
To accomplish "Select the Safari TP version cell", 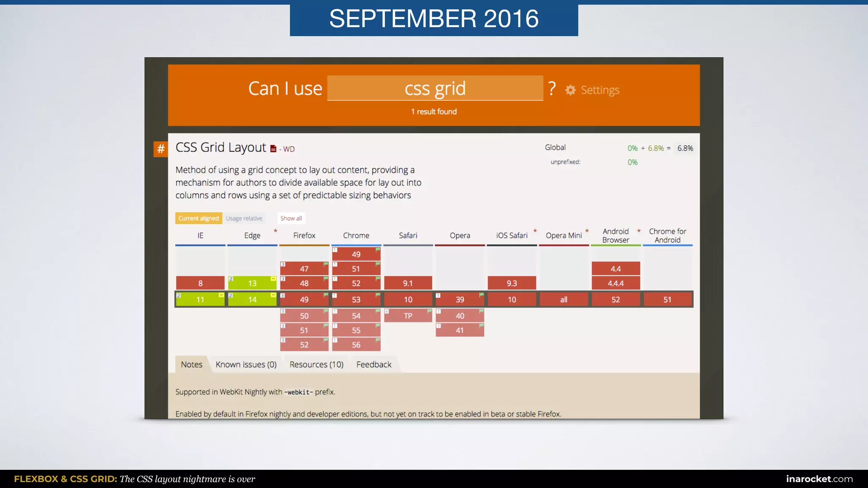I will tap(408, 316).
